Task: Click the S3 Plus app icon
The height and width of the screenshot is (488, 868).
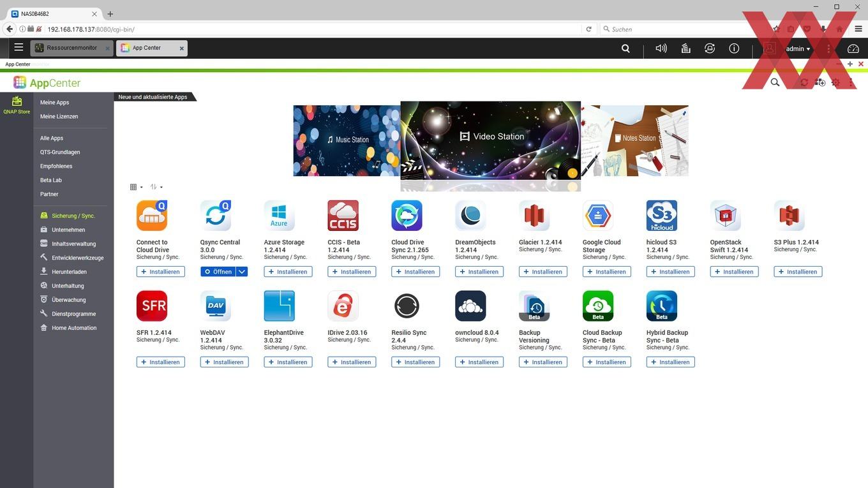Action: pyautogui.click(x=789, y=216)
